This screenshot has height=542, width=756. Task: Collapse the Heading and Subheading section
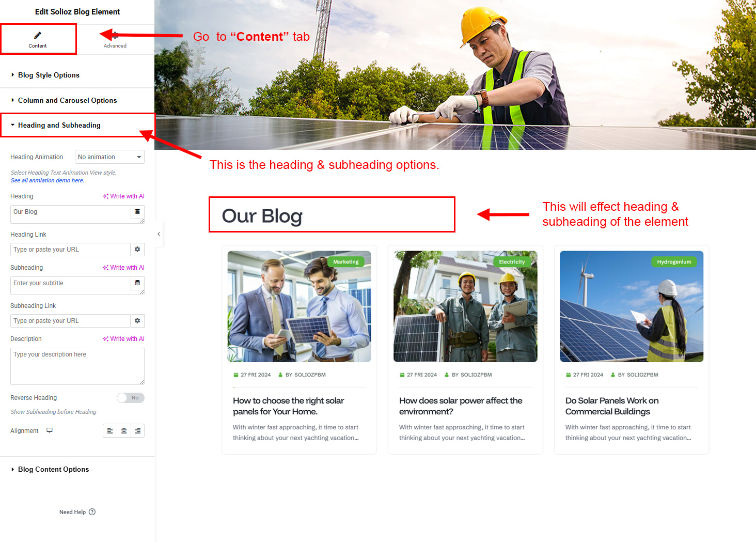pyautogui.click(x=59, y=125)
